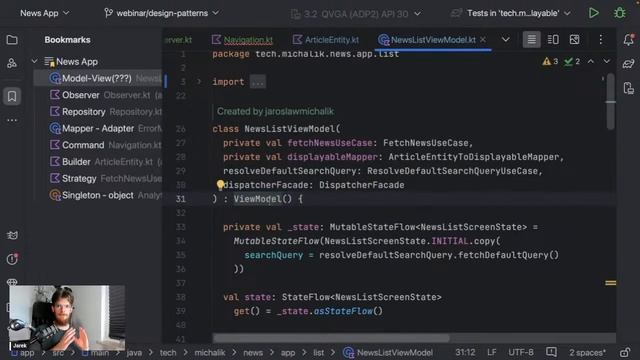The width and height of the screenshot is (640, 360).
Task: Open the Device Manager icon in right sidebar
Action: 629,87
